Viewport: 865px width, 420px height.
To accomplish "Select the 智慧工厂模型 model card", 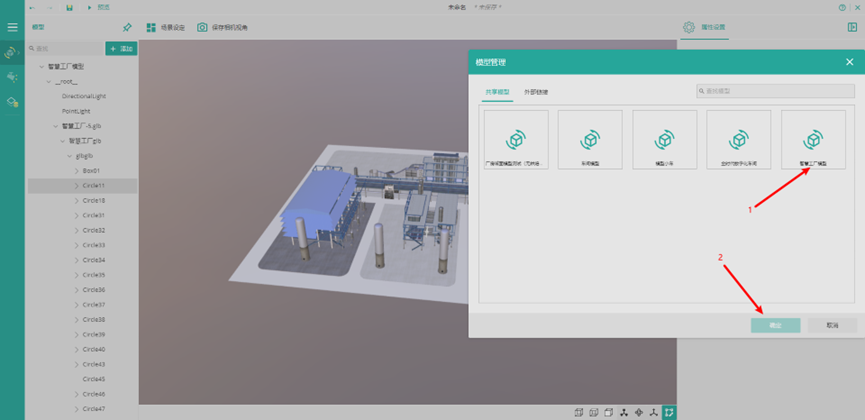I will pos(813,140).
